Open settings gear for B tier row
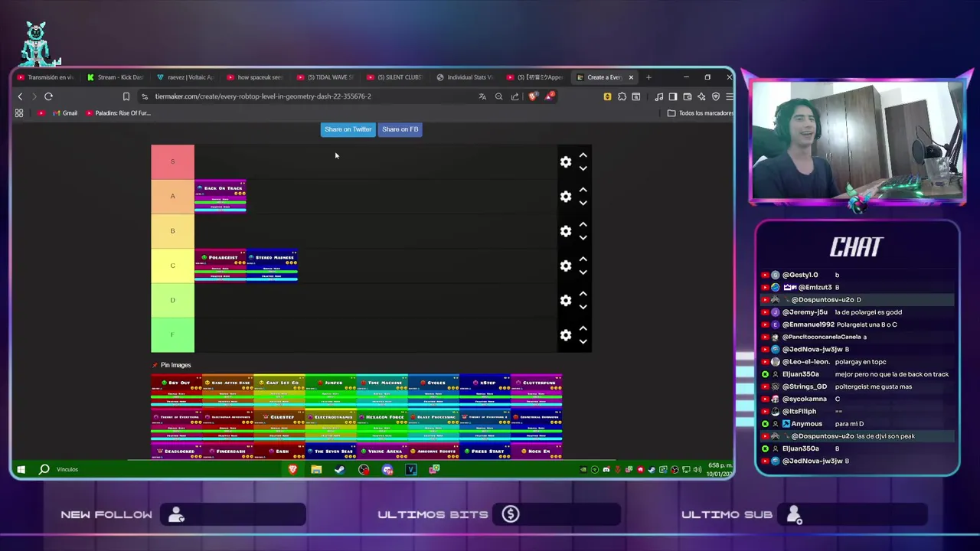980x551 pixels. [x=566, y=231]
